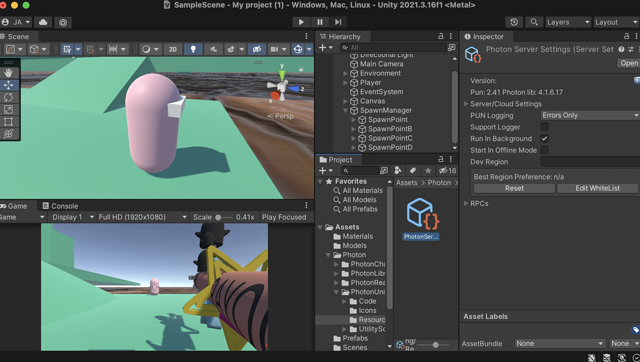Click the debug mode bug icon in status bar
The width and height of the screenshot is (640, 362).
coord(591,358)
